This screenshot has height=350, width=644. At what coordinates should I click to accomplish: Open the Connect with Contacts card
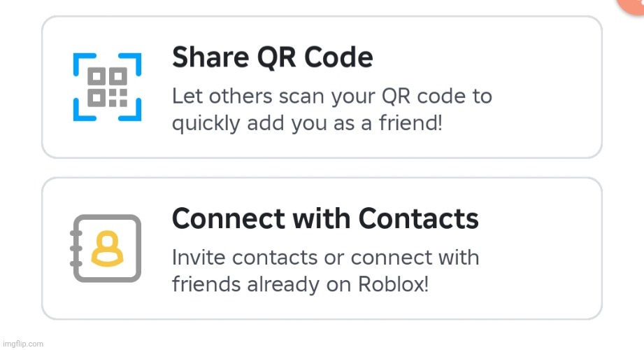pos(322,248)
